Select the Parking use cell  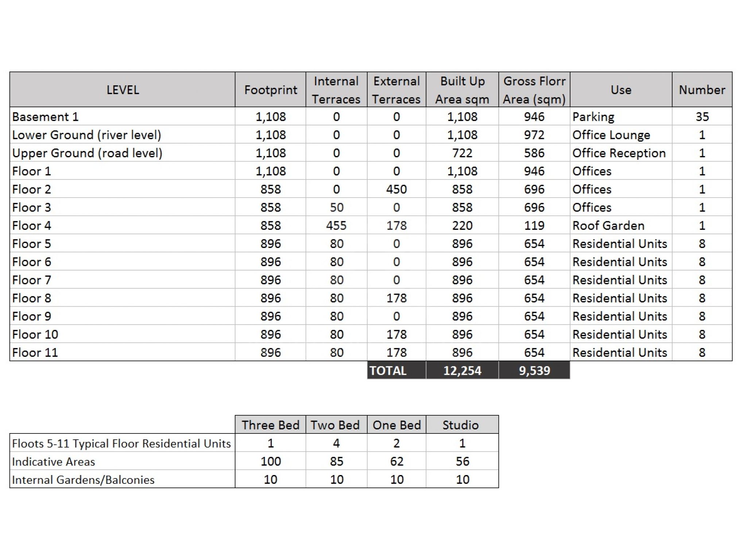click(621, 117)
